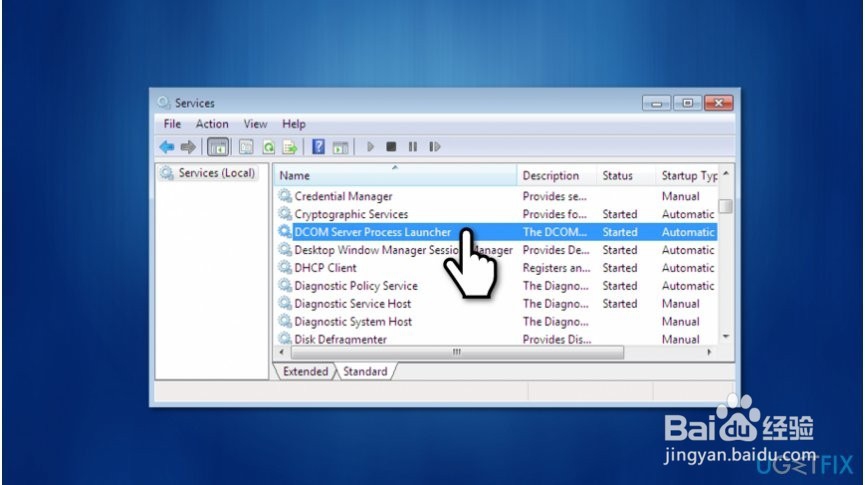
Task: Select Services (Local) tree node
Action: click(209, 173)
